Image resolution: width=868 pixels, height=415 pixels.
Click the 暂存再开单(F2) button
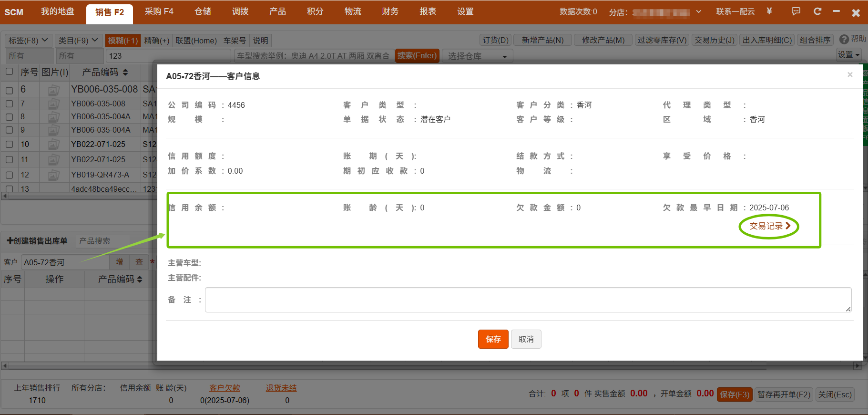(x=784, y=394)
